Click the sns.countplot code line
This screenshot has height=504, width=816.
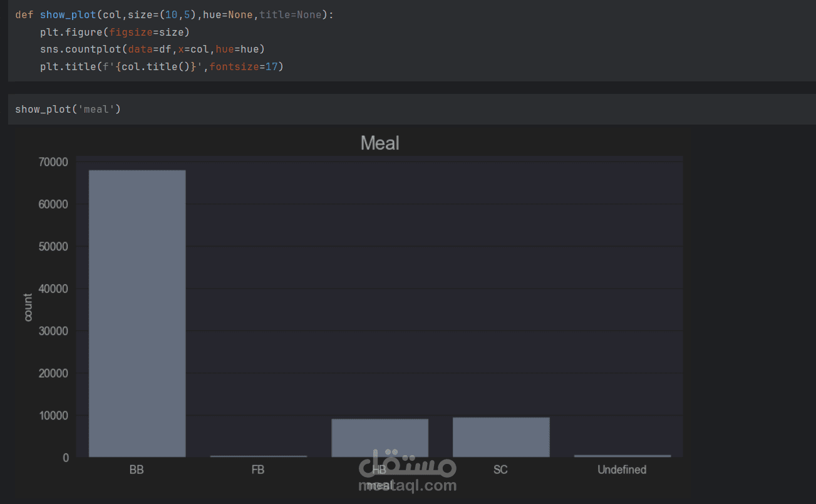pyautogui.click(x=148, y=49)
